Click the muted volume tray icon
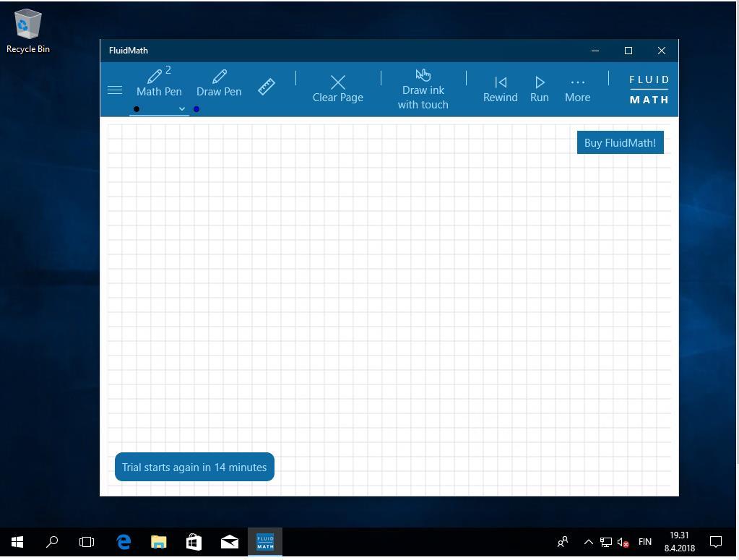The image size is (739, 560). pyautogui.click(x=623, y=543)
